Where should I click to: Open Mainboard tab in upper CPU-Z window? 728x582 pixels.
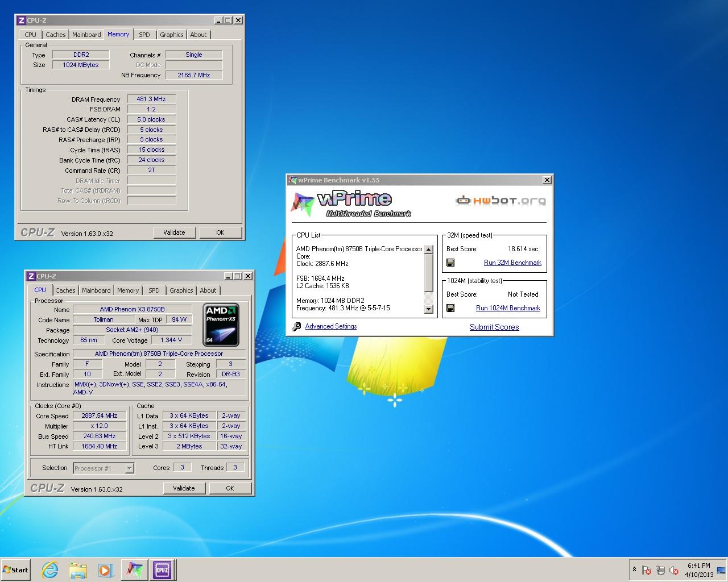coord(86,35)
